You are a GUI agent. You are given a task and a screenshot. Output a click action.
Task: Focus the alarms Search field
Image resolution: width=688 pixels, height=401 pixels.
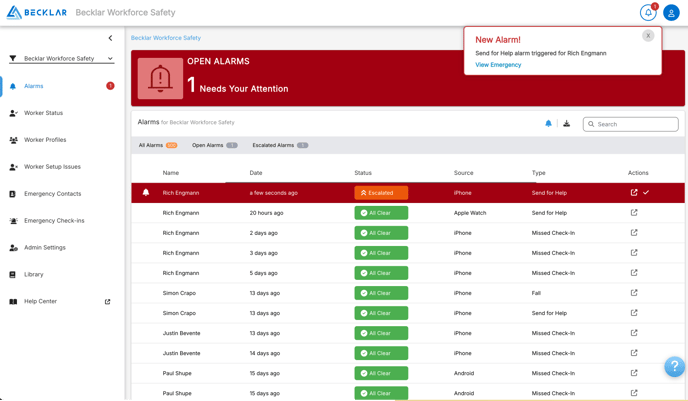click(x=631, y=124)
